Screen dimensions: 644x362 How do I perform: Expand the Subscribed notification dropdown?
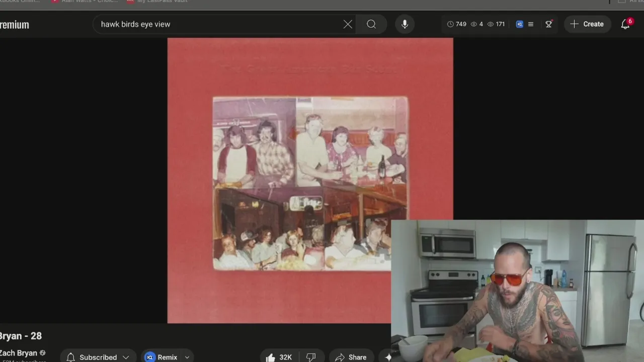pos(126,357)
